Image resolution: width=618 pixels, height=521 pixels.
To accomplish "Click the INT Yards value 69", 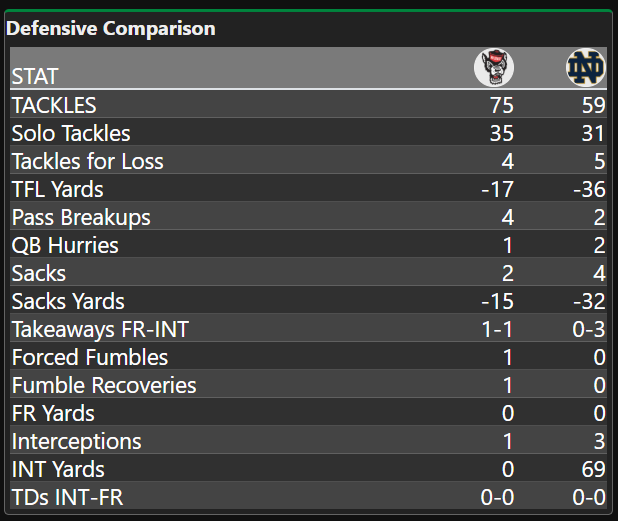I will coord(593,469).
